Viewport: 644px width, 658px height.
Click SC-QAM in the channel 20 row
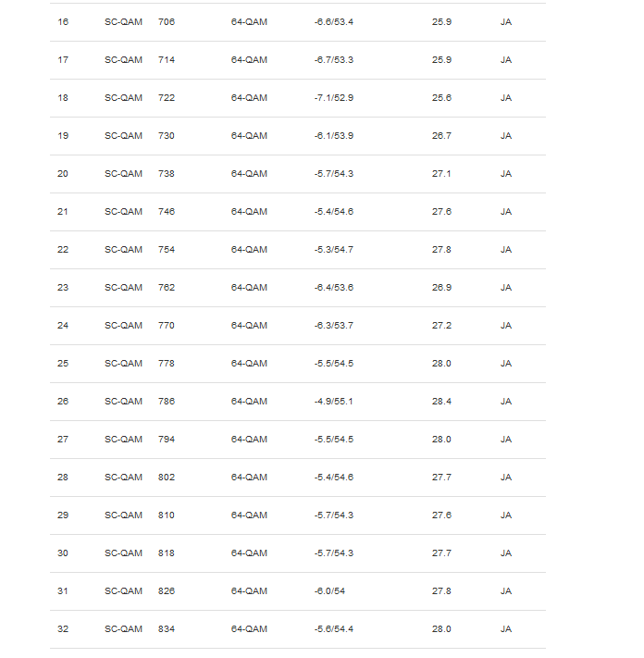point(123,173)
